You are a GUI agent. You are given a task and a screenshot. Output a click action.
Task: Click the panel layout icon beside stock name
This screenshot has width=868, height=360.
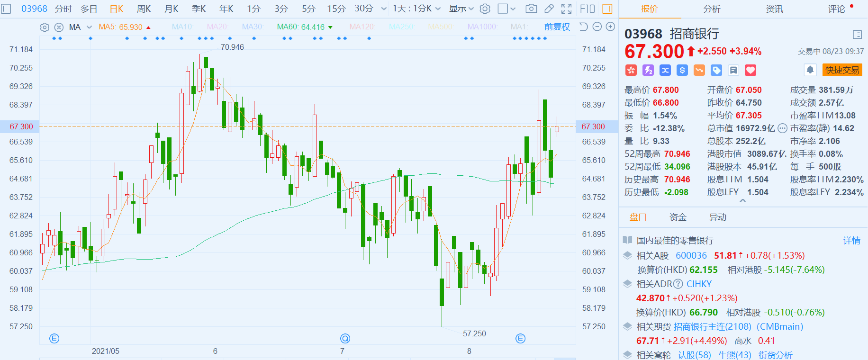(857, 35)
